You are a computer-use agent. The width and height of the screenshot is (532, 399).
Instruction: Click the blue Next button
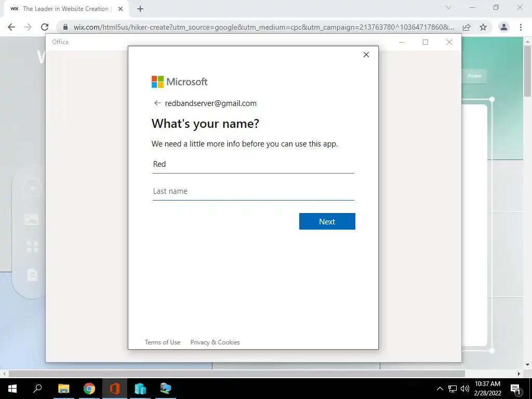[327, 221]
